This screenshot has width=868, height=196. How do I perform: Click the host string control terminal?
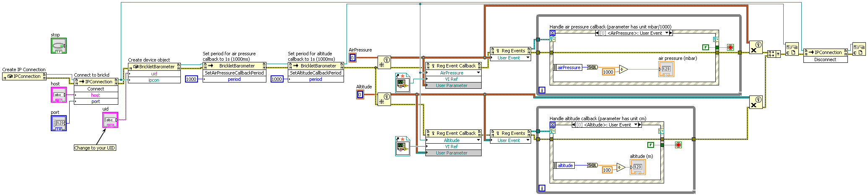[59, 95]
